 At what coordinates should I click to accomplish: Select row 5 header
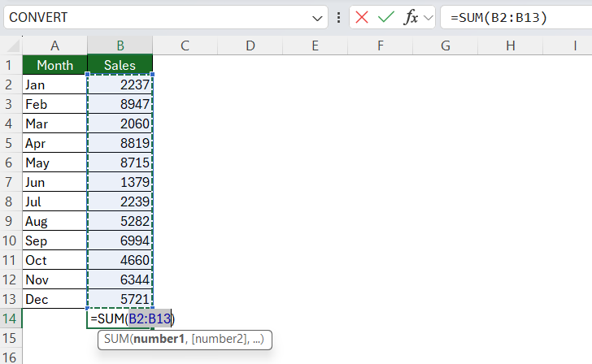[11, 143]
